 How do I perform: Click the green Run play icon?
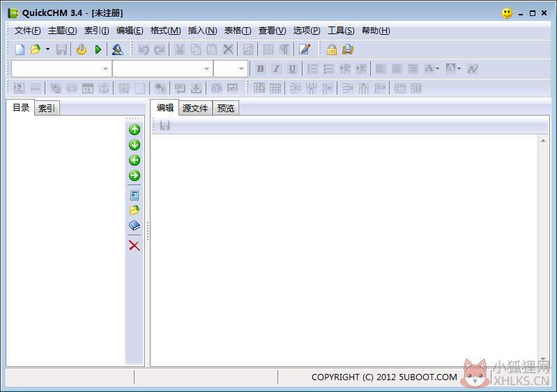[98, 49]
